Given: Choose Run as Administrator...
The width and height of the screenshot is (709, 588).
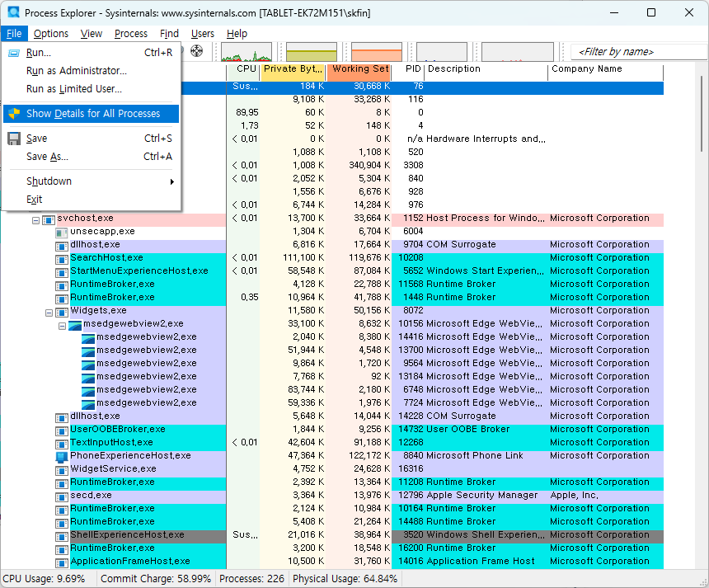Looking at the screenshot, I should 91,71.
